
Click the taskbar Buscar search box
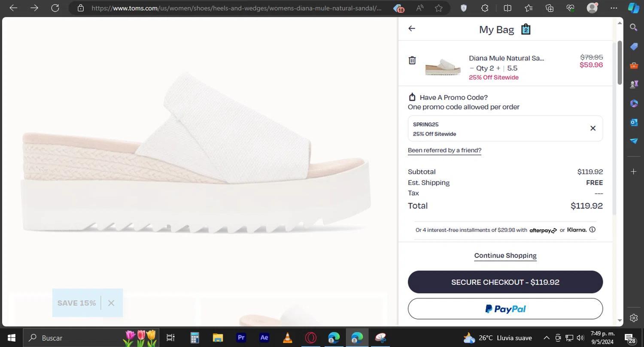[x=91, y=338]
